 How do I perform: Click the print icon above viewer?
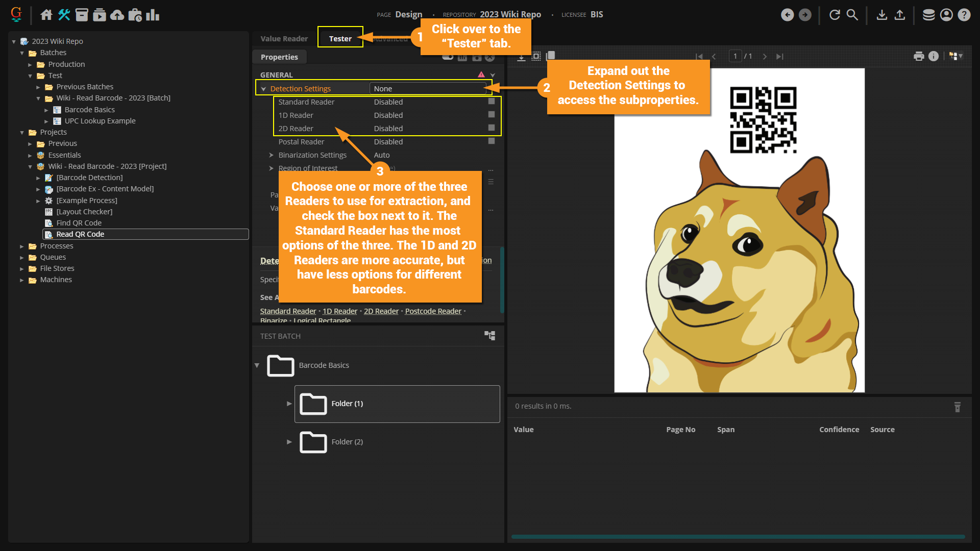[919, 56]
